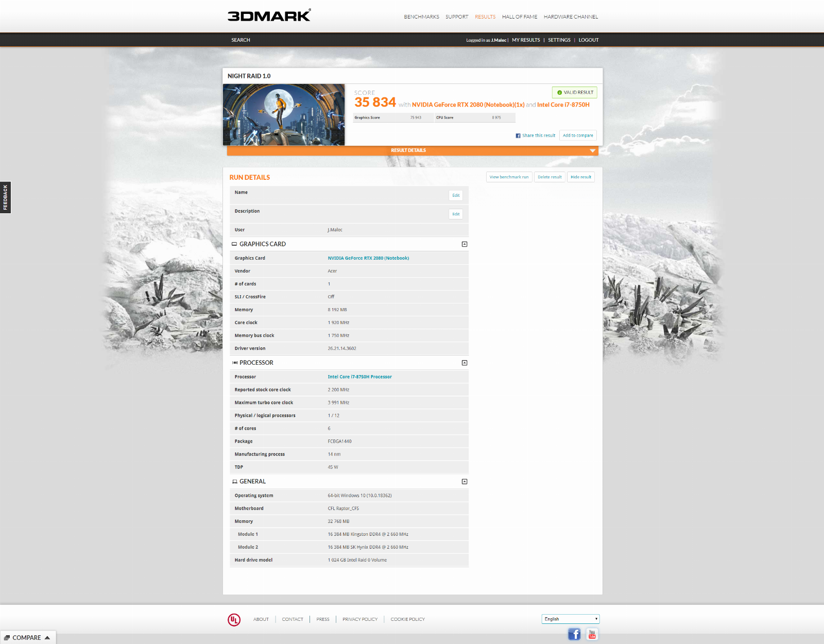Open the Benchmarks menu
Image resolution: width=824 pixels, height=644 pixels.
(x=421, y=17)
